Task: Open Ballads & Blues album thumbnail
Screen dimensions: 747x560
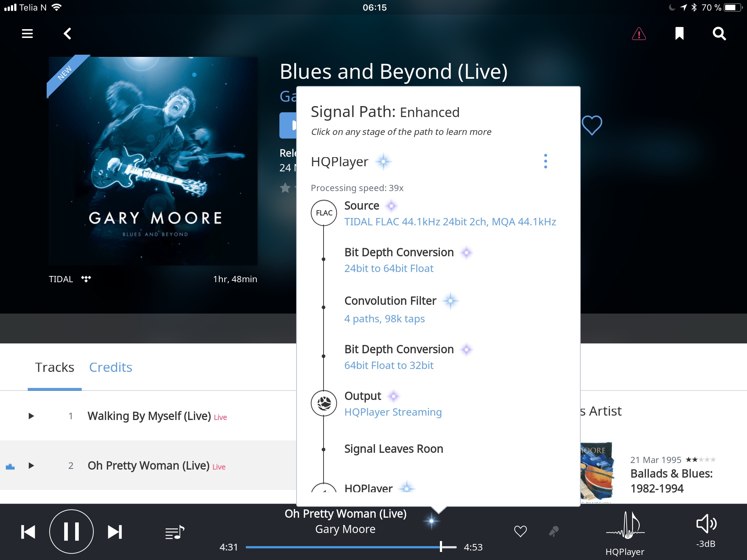Action: coord(597,472)
